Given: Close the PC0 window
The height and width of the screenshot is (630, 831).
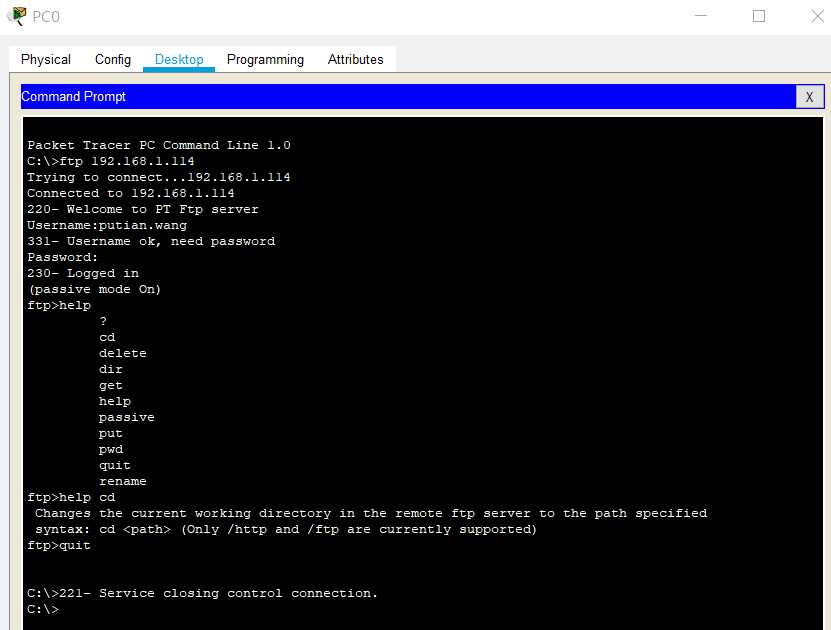Looking at the screenshot, I should (x=817, y=16).
